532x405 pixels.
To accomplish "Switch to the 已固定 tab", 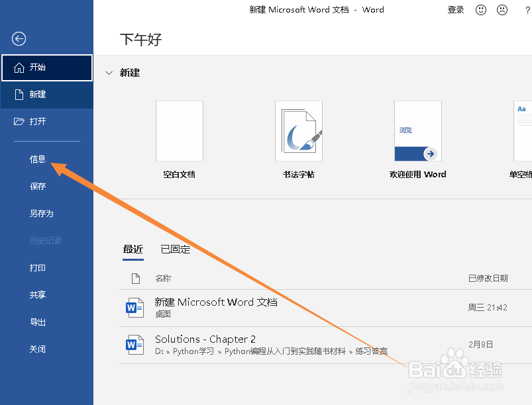I will [176, 249].
